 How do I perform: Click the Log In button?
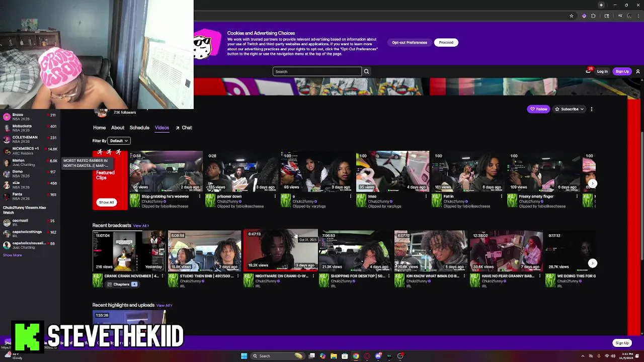click(x=602, y=71)
